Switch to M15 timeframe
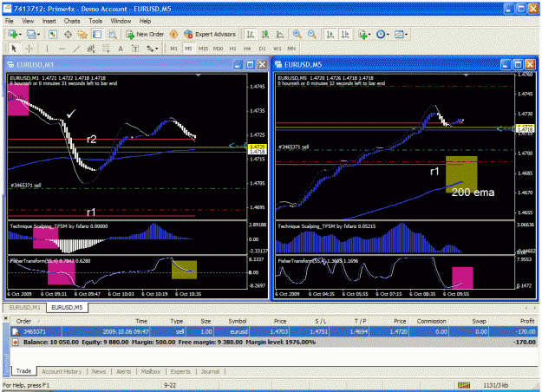 pyautogui.click(x=203, y=49)
